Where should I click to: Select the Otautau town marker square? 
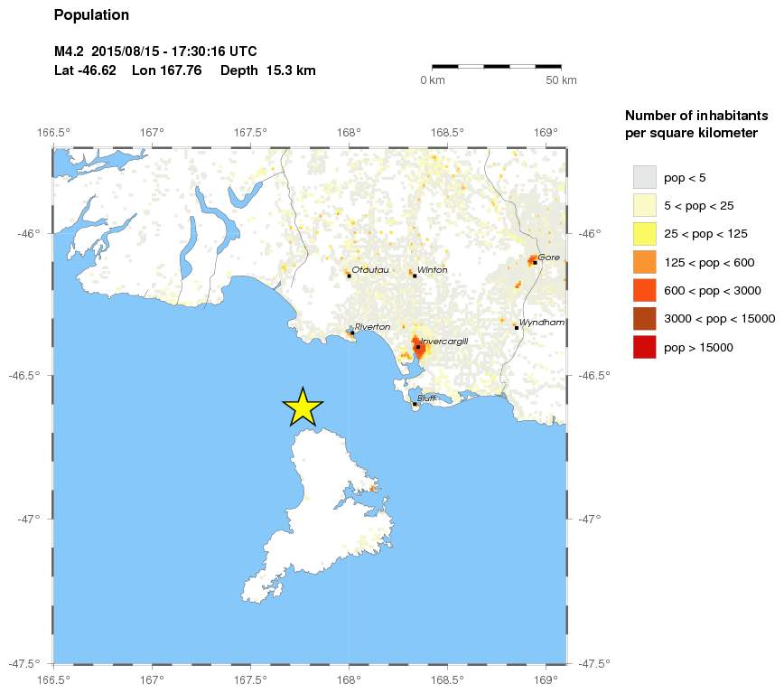tap(349, 276)
